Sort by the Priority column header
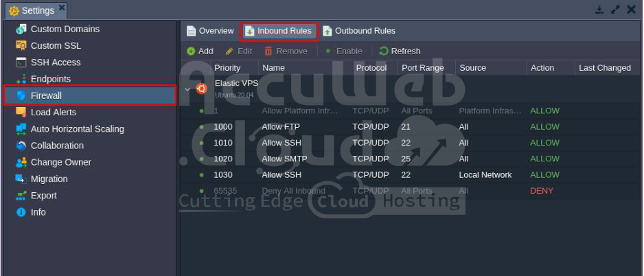The height and width of the screenshot is (276, 644). coord(227,68)
